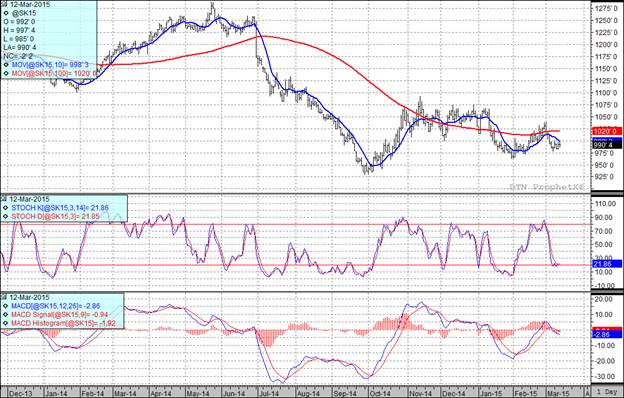This screenshot has width=624, height=398.
Task: Click the NC= -2'2 net change value
Action: [x=18, y=57]
